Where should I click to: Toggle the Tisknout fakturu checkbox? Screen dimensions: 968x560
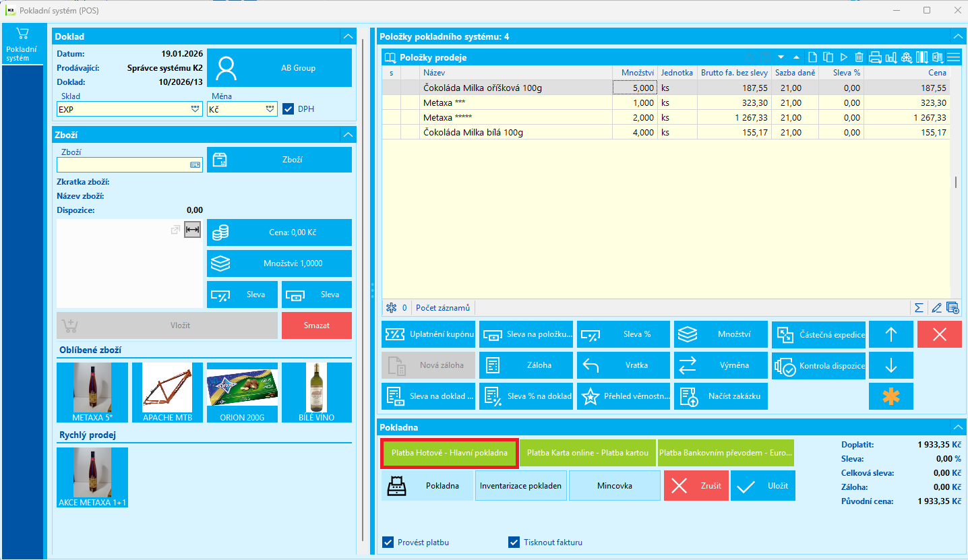514,542
